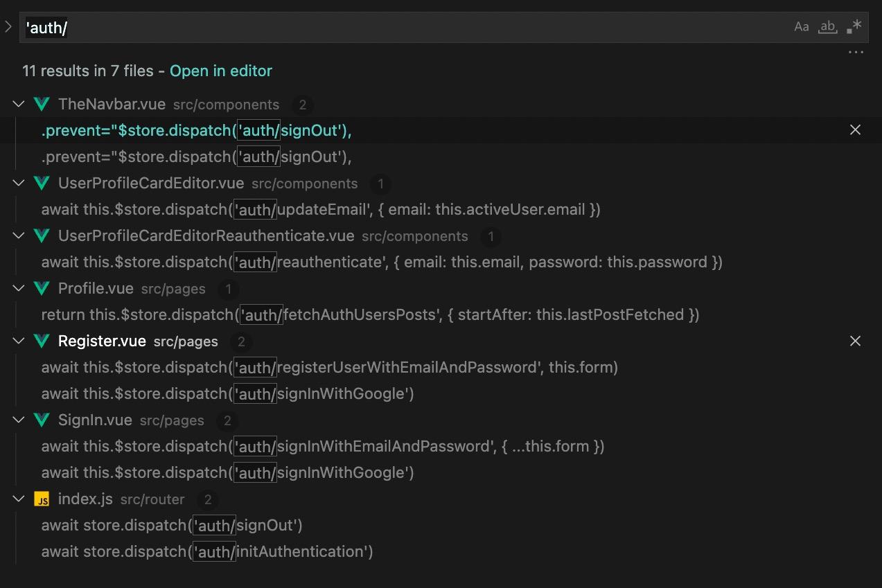Image resolution: width=882 pixels, height=588 pixels.
Task: Click the search input field
Action: tap(402, 28)
